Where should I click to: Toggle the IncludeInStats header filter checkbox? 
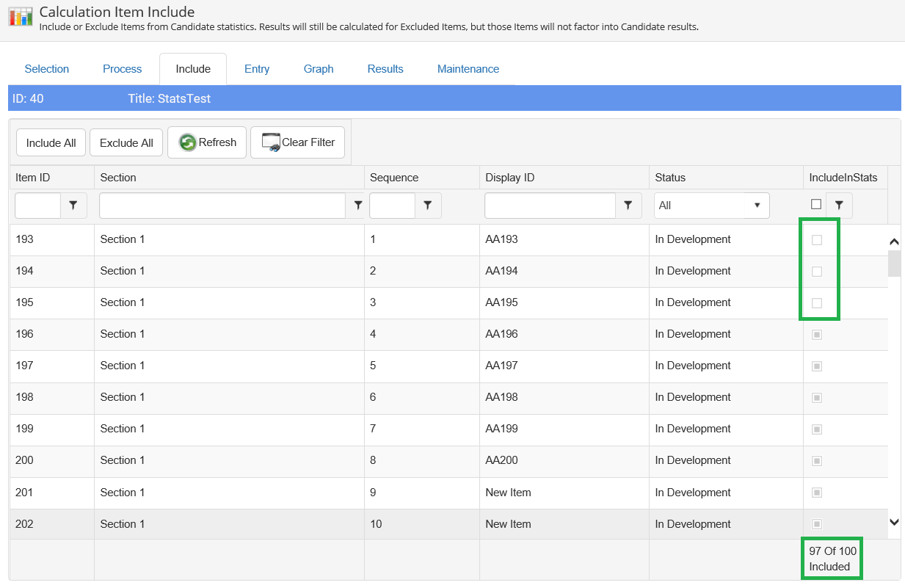point(816,204)
